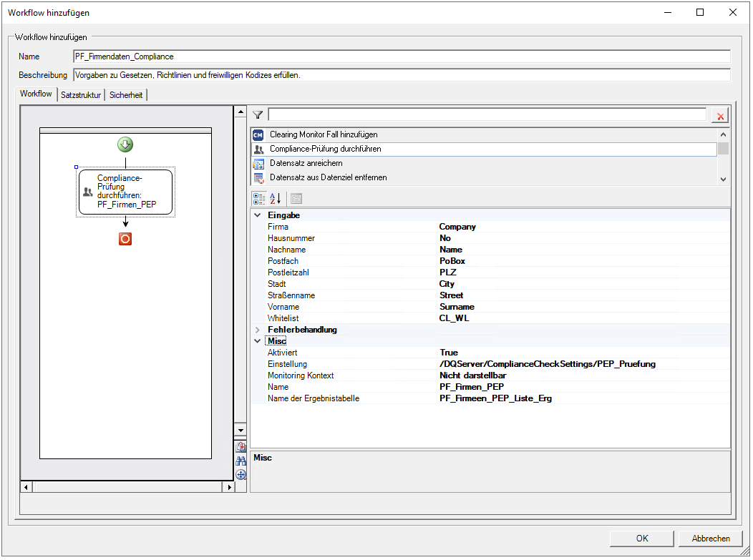Collapse the Misc property section
This screenshot has width=753, height=560.
click(258, 341)
